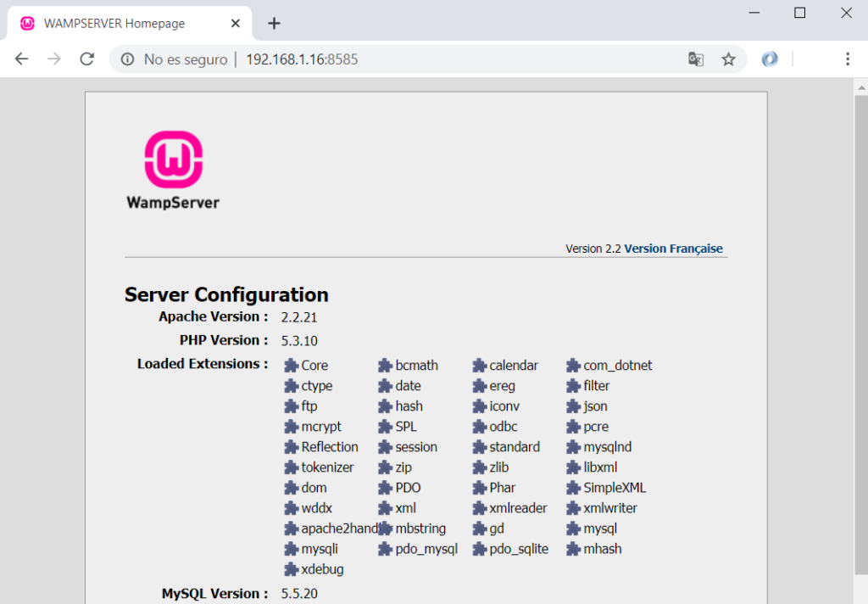Open the Chrome three-dot menu

pos(848,59)
